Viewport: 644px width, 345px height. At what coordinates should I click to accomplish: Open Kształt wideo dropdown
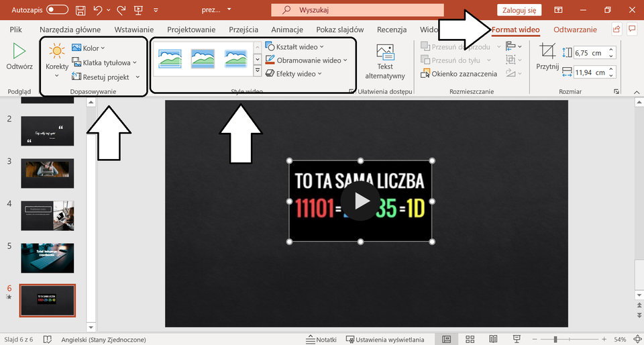(294, 47)
